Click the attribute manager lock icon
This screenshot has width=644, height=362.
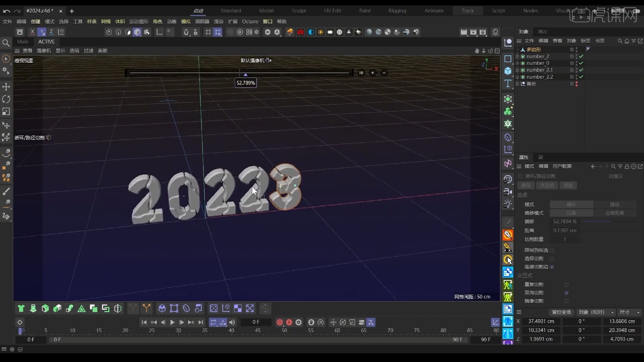tap(627, 166)
